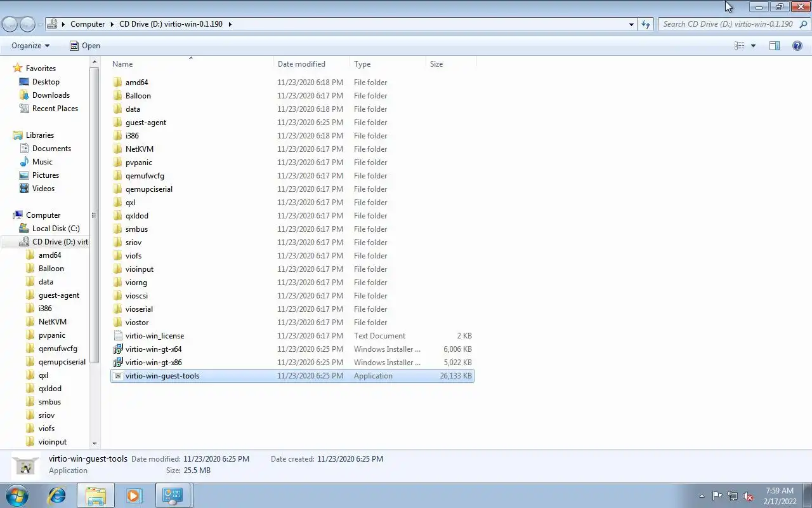Launch Internet Explorer from taskbar

coord(57,495)
